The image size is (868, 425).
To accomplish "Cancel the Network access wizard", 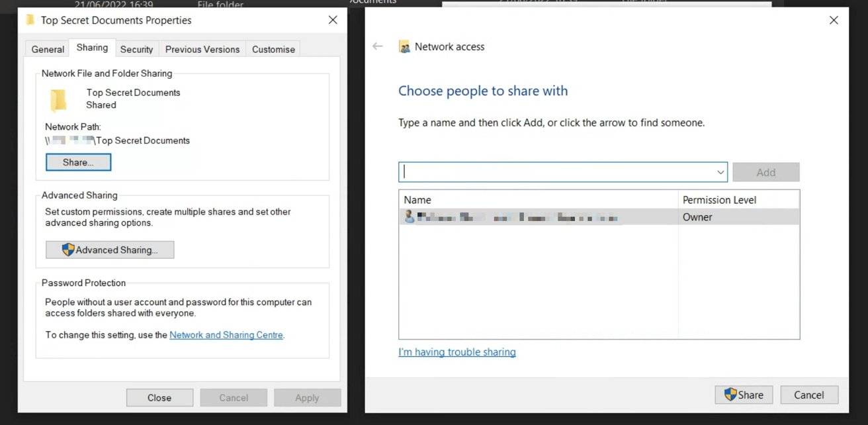I will coord(809,395).
